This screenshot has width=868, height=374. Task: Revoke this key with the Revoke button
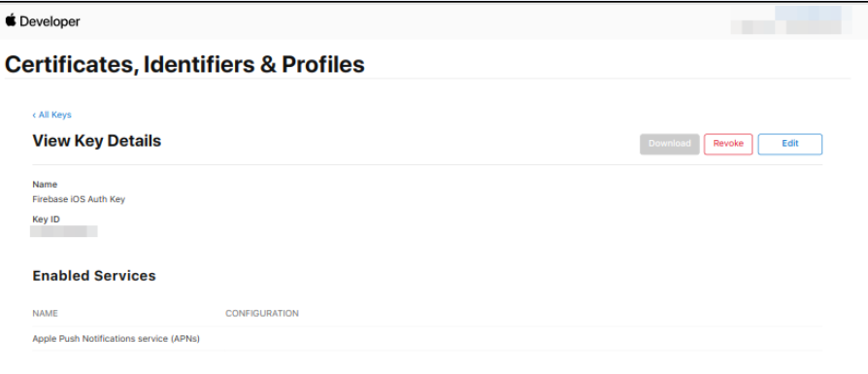[728, 144]
